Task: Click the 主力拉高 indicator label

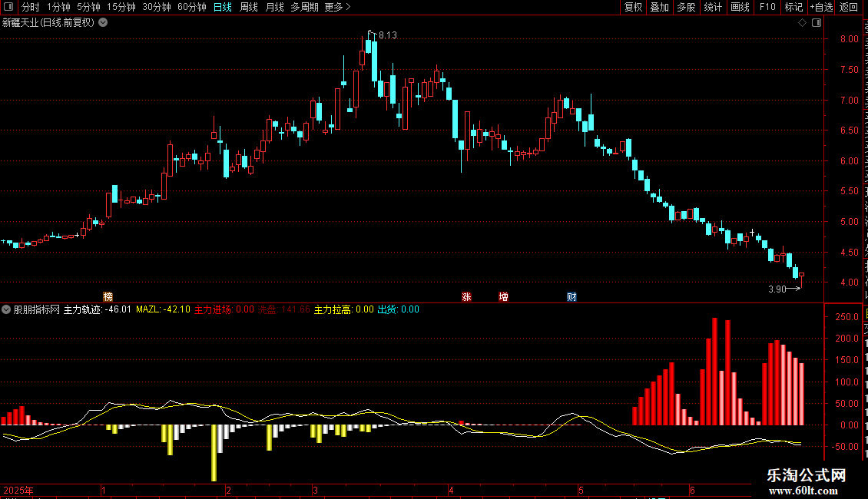Action: [x=344, y=309]
